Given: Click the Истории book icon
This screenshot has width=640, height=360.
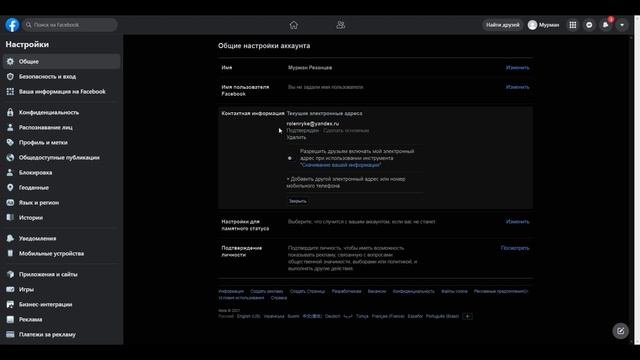Looking at the screenshot, I should pyautogui.click(x=10, y=218).
